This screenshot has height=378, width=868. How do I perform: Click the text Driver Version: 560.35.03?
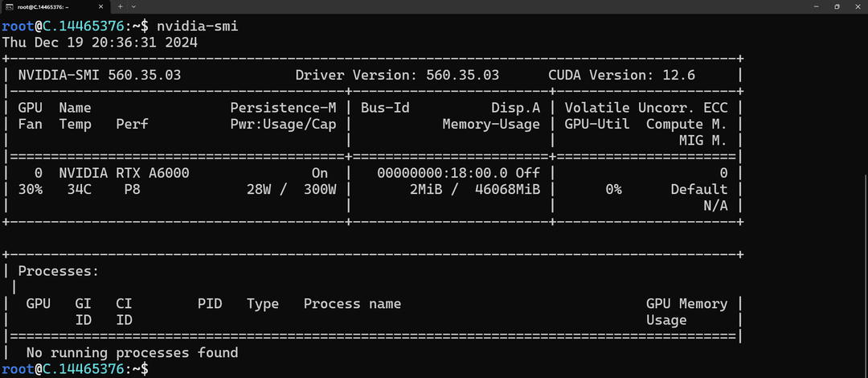click(397, 75)
